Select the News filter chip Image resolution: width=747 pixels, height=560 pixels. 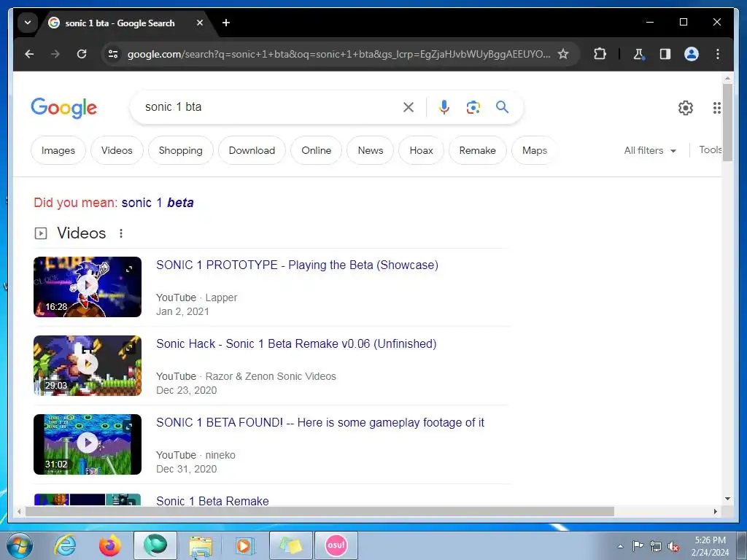(x=370, y=150)
